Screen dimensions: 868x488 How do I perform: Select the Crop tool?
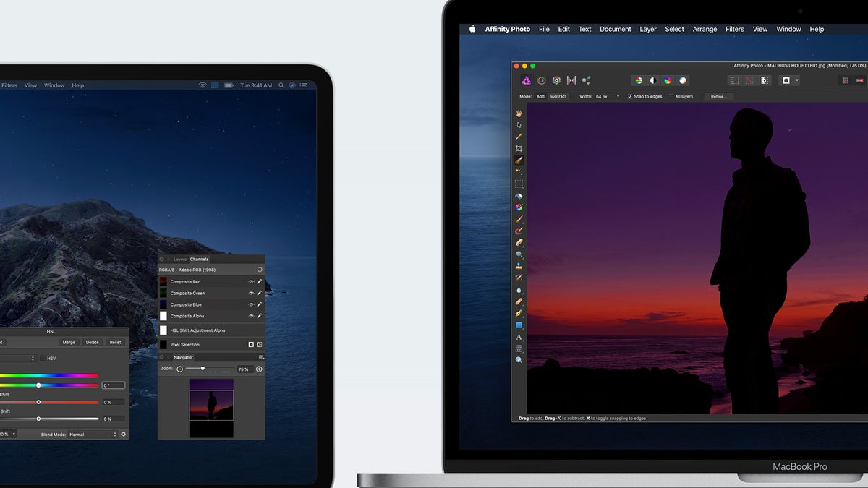[519, 148]
